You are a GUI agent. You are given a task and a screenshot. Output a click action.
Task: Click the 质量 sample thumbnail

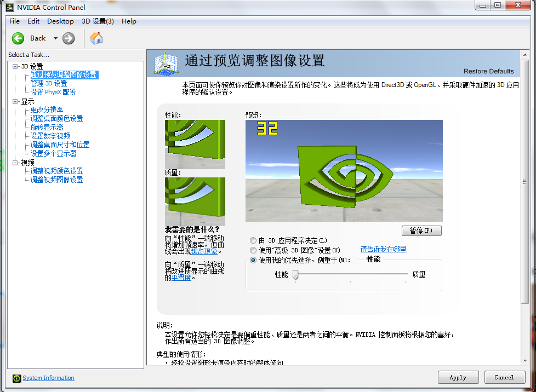pos(195,201)
